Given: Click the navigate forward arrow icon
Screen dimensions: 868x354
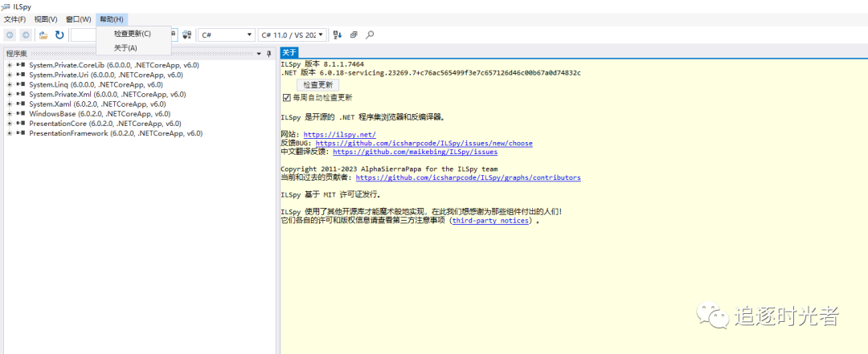Looking at the screenshot, I should point(26,35).
